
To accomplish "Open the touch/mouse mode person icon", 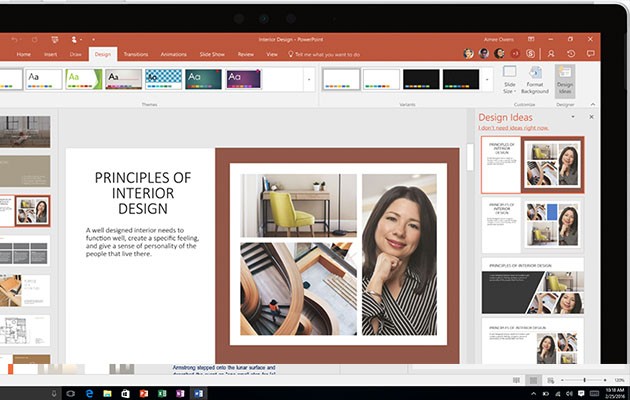I will (x=74, y=39).
